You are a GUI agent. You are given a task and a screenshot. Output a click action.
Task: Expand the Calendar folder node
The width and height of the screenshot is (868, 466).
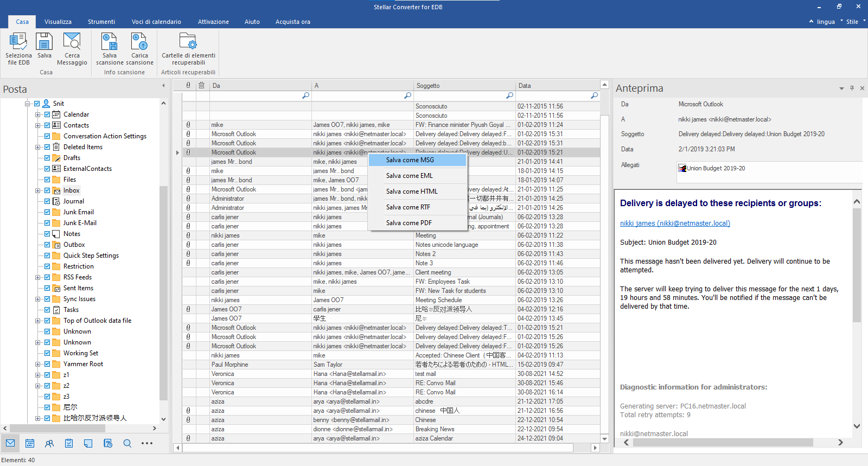point(38,114)
